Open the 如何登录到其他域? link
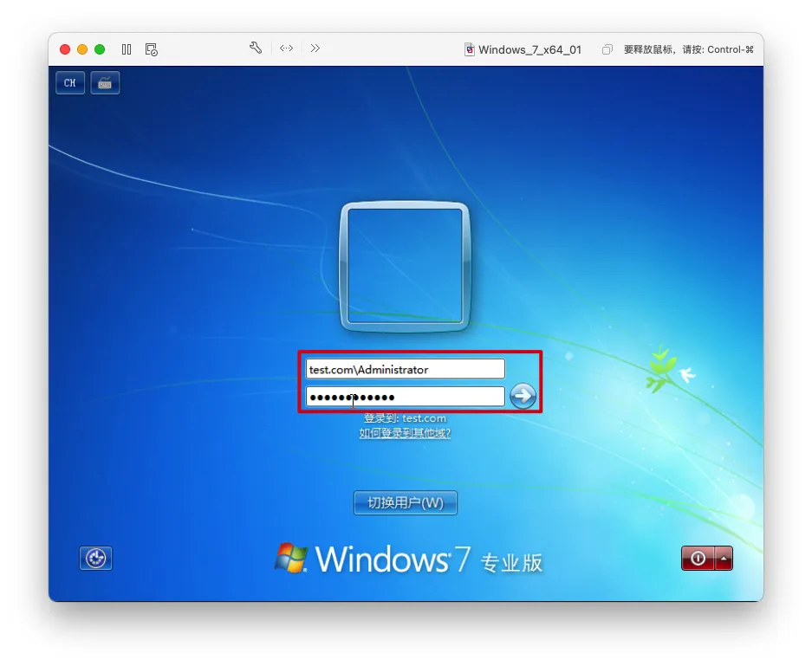This screenshot has height=666, width=812. click(405, 433)
